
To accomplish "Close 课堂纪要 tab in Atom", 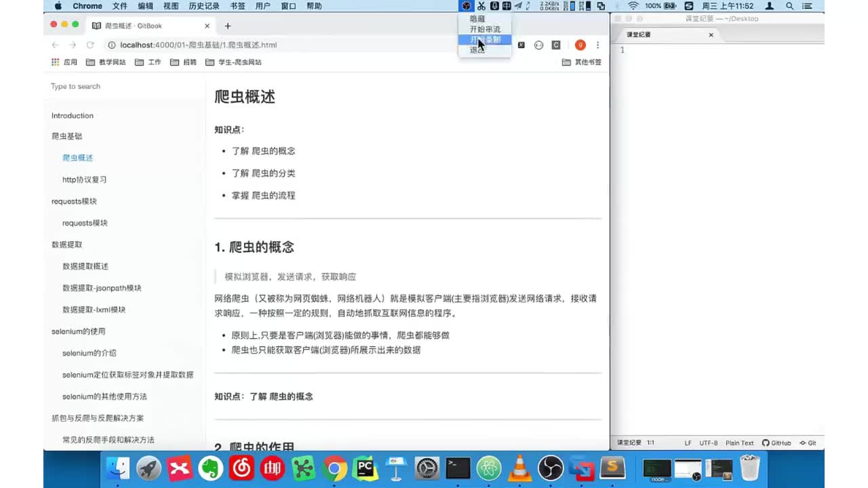I will [711, 35].
